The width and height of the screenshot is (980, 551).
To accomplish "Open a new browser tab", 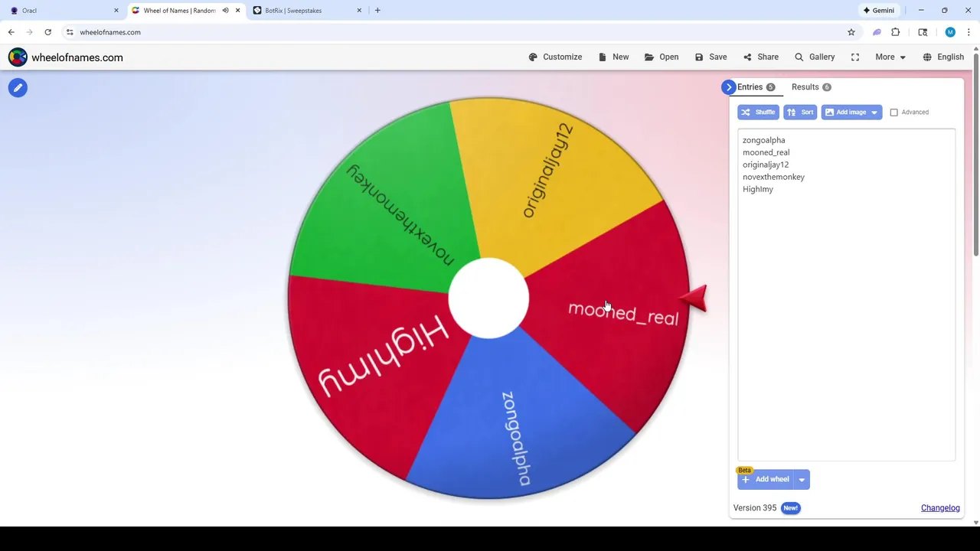I will coord(377,11).
